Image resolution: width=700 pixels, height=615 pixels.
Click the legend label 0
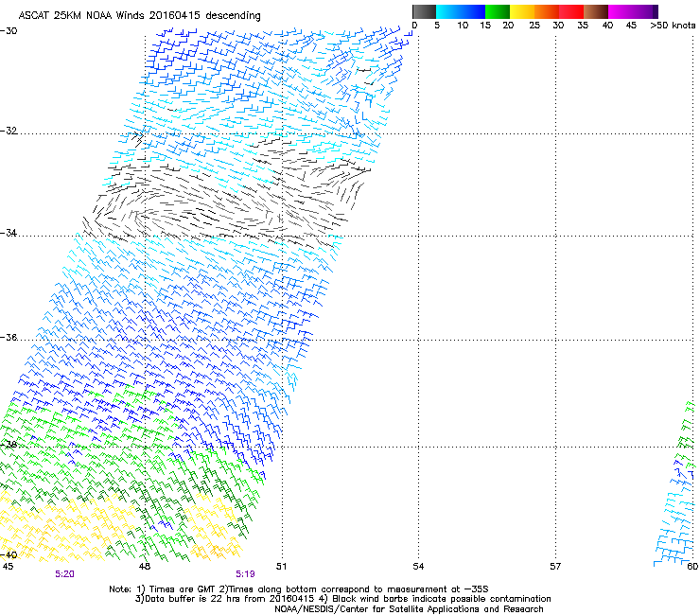[414, 26]
